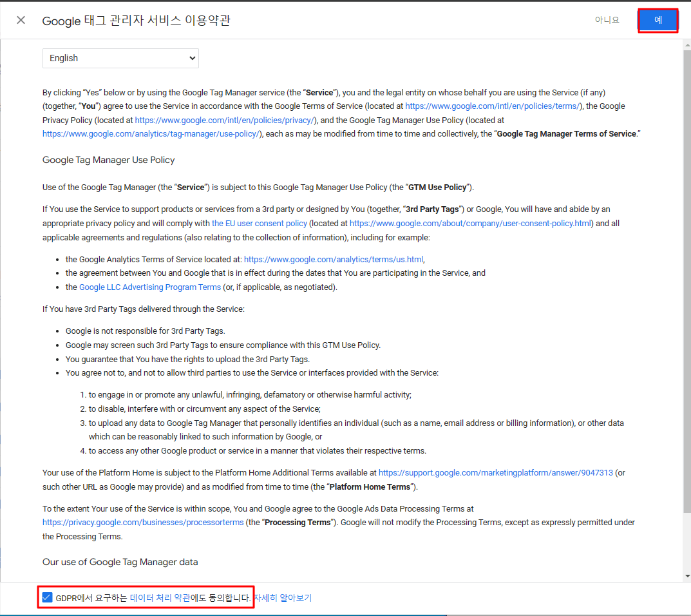Click the line about disabling or circumventing the Service
The image size is (691, 616).
pyautogui.click(x=205, y=409)
